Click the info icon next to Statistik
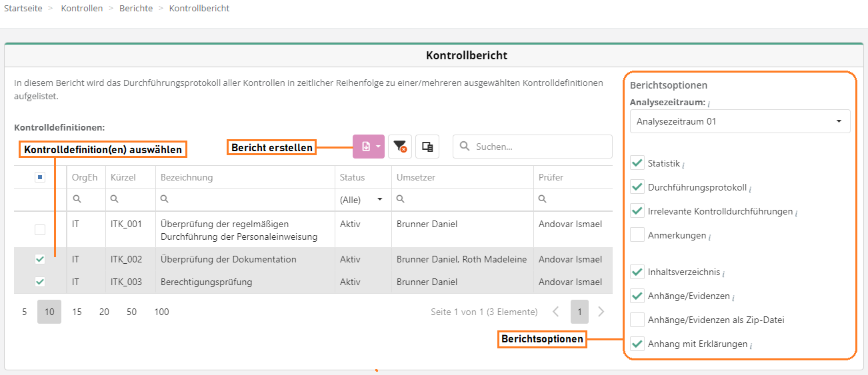This screenshot has height=375, width=868. click(683, 165)
